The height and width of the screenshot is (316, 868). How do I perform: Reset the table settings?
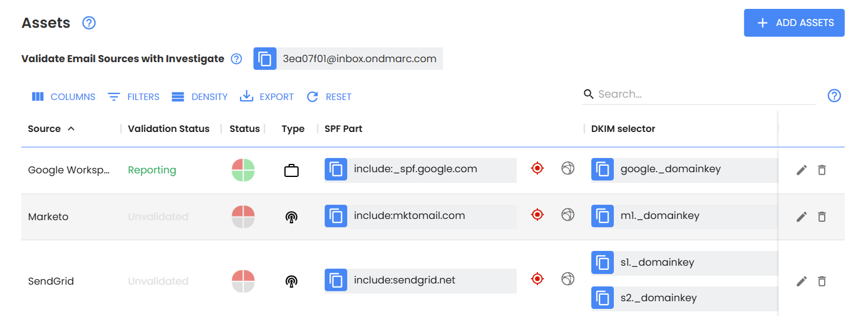click(329, 97)
